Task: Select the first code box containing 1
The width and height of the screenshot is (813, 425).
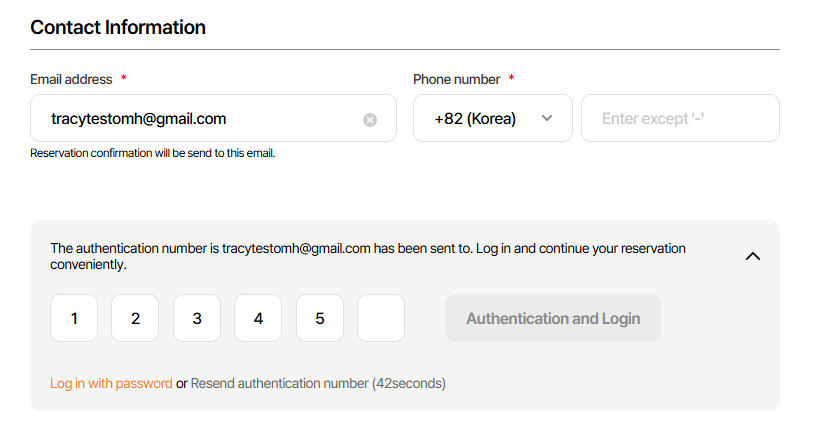Action: [x=74, y=319]
